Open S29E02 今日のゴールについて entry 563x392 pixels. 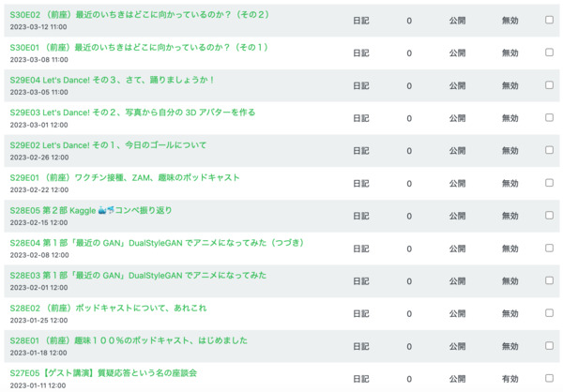point(108,145)
